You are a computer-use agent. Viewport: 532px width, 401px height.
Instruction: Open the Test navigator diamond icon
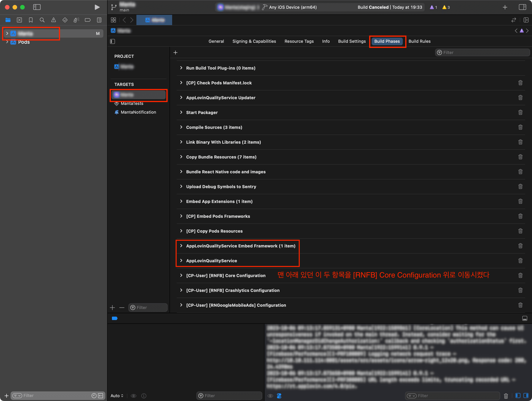pos(65,20)
